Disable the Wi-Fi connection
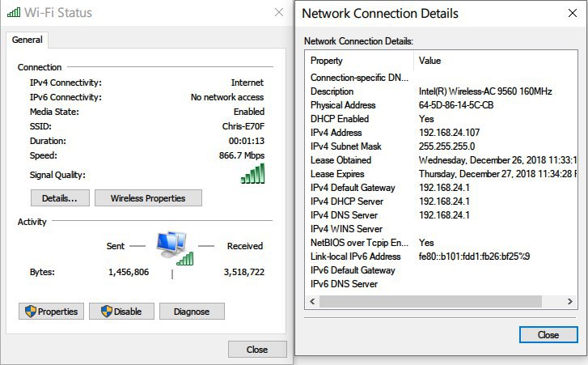The image size is (588, 365). (121, 312)
